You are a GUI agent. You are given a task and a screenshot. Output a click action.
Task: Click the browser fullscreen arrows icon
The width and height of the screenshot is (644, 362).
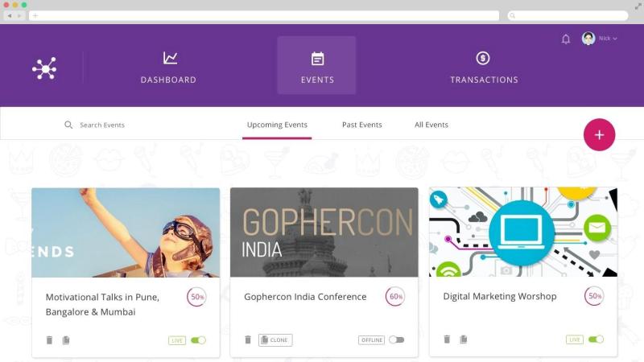[638, 6]
